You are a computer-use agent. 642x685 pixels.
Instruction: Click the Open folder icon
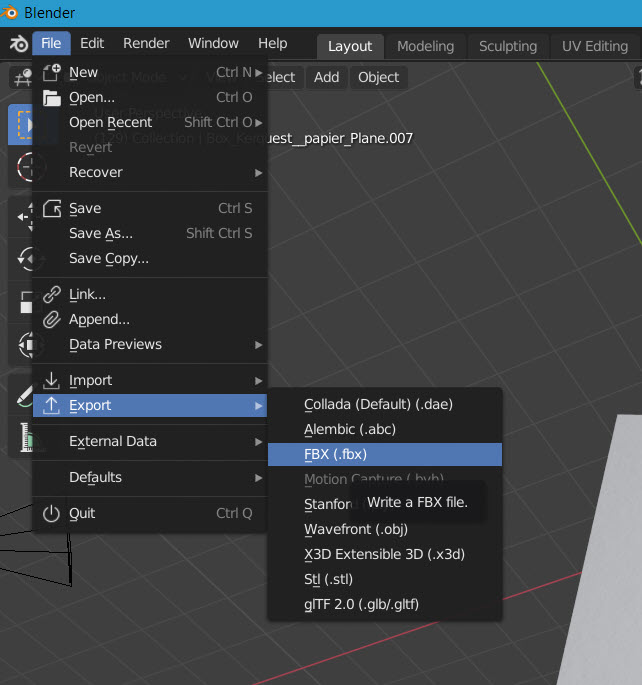click(x=52, y=98)
